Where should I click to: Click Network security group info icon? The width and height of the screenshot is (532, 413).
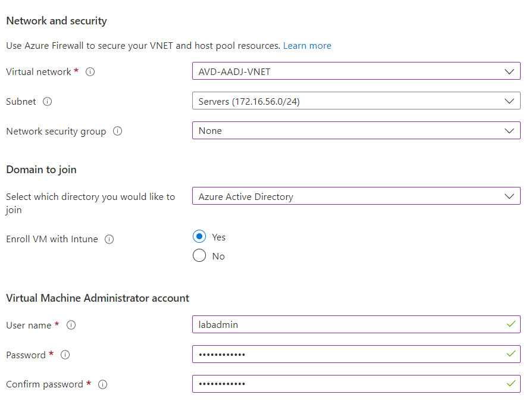(117, 132)
